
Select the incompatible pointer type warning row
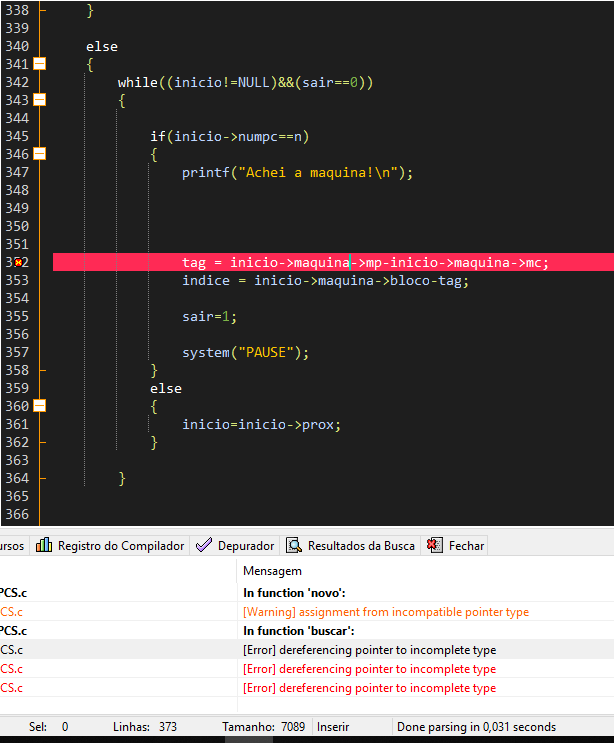(x=307, y=612)
